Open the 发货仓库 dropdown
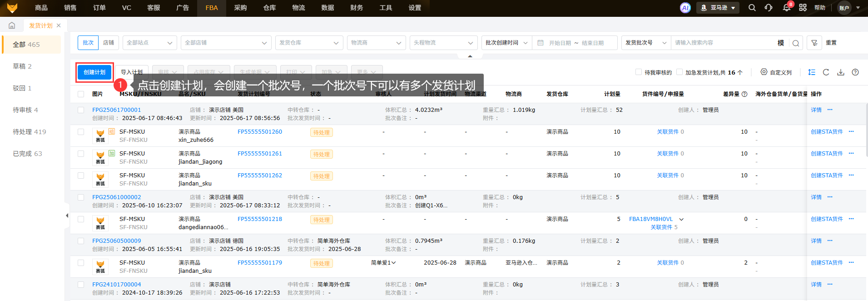This screenshot has width=868, height=301. (309, 43)
